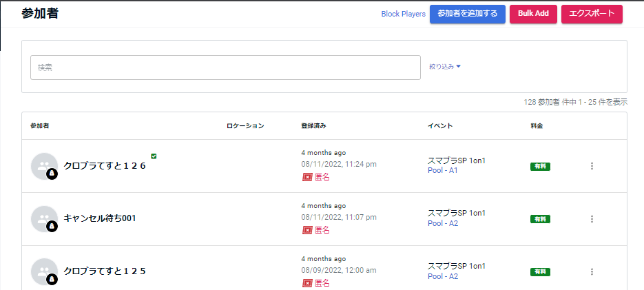Click date 08/09/2022, 12:00 am

(339, 270)
